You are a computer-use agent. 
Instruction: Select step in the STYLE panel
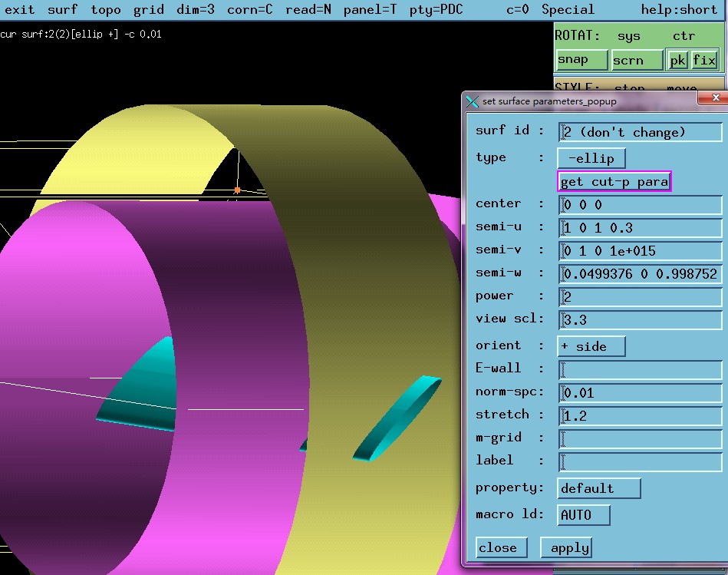(x=631, y=88)
